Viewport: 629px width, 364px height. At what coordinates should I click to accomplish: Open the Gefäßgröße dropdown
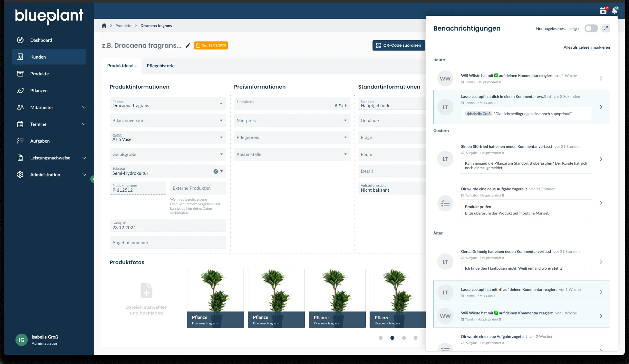click(168, 154)
